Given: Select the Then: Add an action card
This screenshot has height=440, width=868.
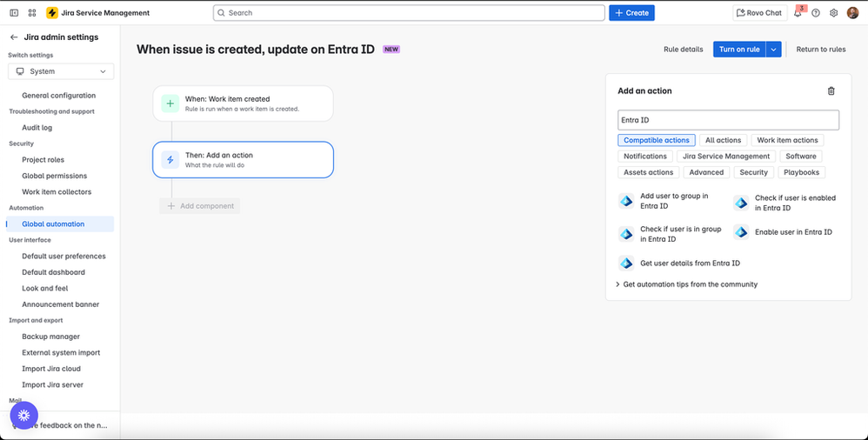Looking at the screenshot, I should pos(243,159).
